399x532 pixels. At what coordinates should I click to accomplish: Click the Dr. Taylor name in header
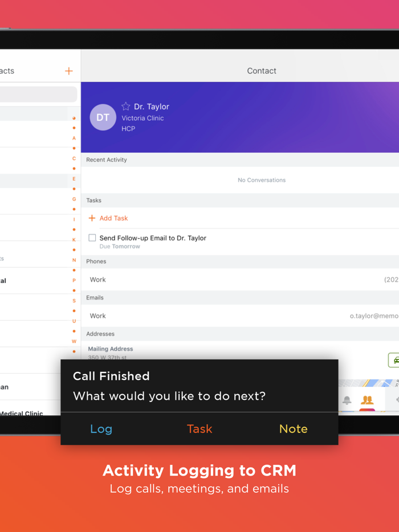(152, 107)
